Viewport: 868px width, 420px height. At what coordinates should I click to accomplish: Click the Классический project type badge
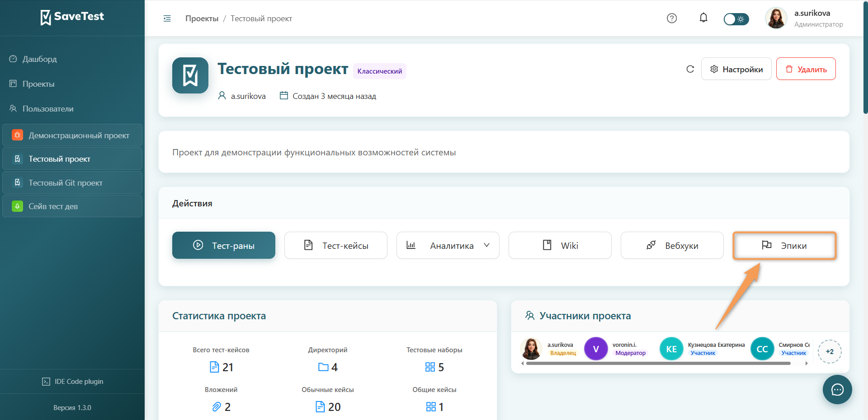pos(380,71)
